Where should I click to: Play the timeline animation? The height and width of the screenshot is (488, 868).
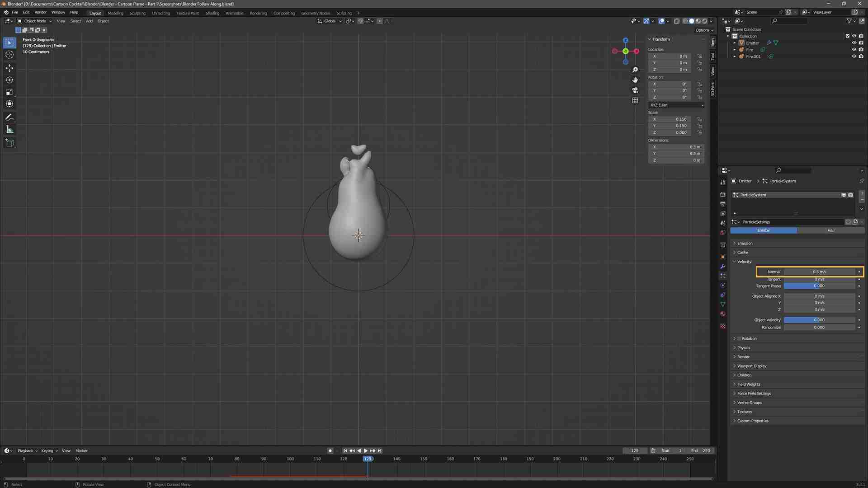[365, 450]
